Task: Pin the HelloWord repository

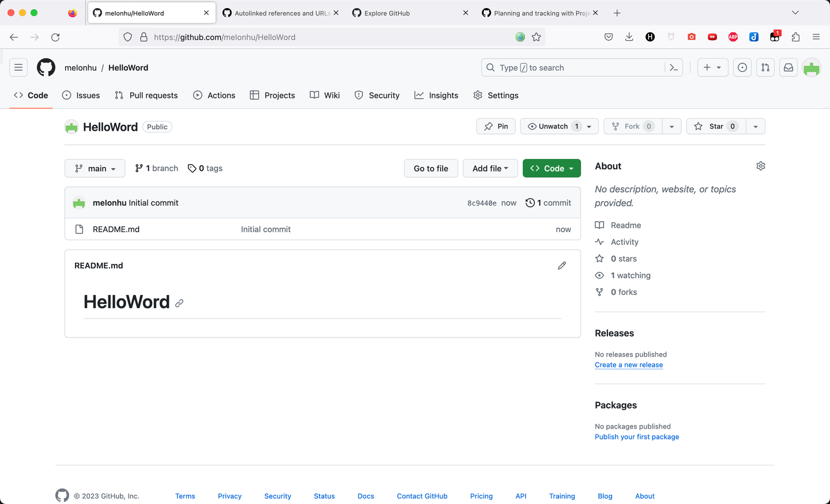Action: click(496, 126)
